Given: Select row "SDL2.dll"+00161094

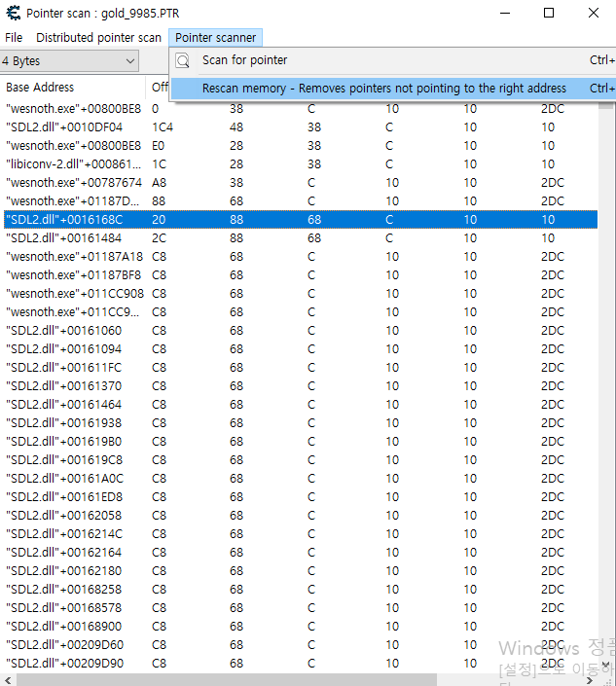Looking at the screenshot, I should pos(301,349).
